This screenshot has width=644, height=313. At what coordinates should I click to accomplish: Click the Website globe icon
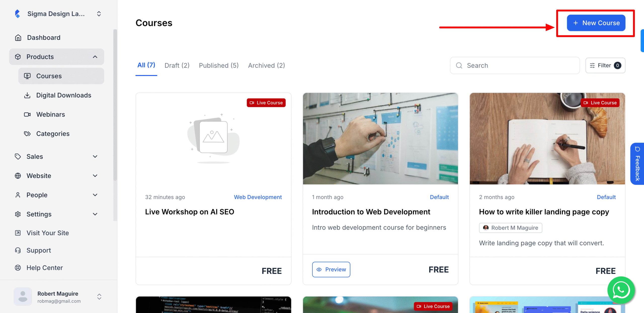pyautogui.click(x=18, y=176)
